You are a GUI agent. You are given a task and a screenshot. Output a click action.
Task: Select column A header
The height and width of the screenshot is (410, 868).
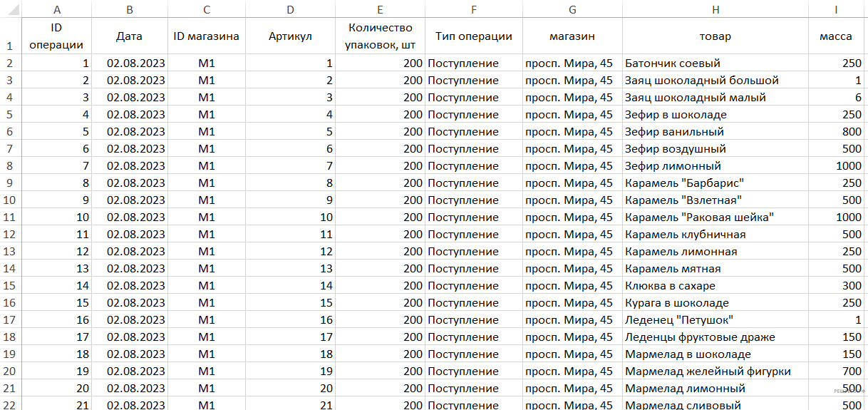coord(56,9)
